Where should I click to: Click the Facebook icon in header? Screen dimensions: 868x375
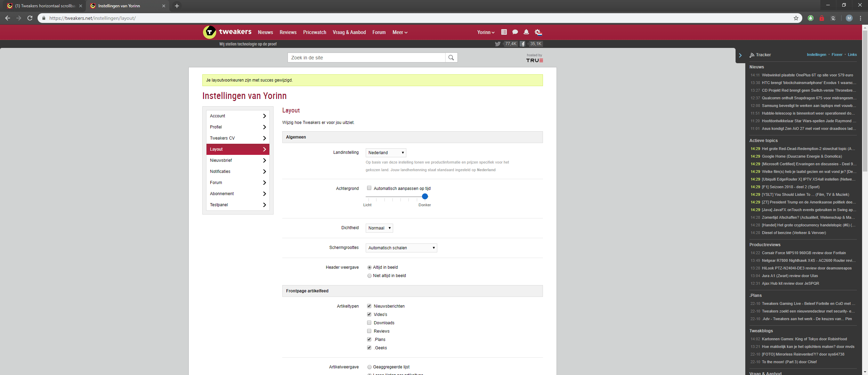click(x=522, y=44)
